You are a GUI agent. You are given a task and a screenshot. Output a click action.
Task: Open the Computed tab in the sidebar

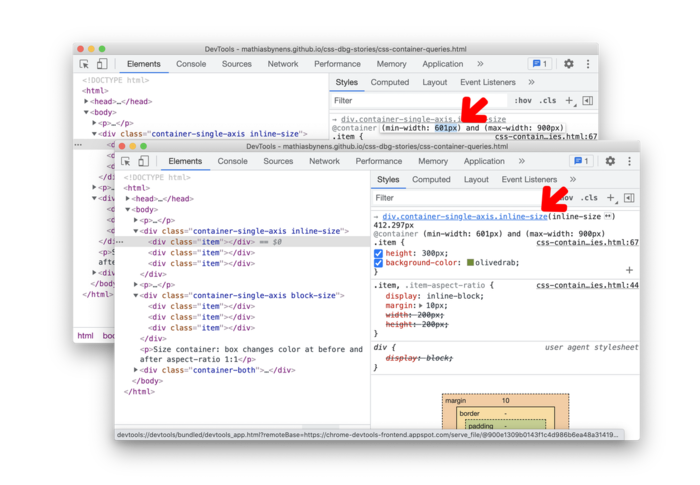tap(431, 180)
